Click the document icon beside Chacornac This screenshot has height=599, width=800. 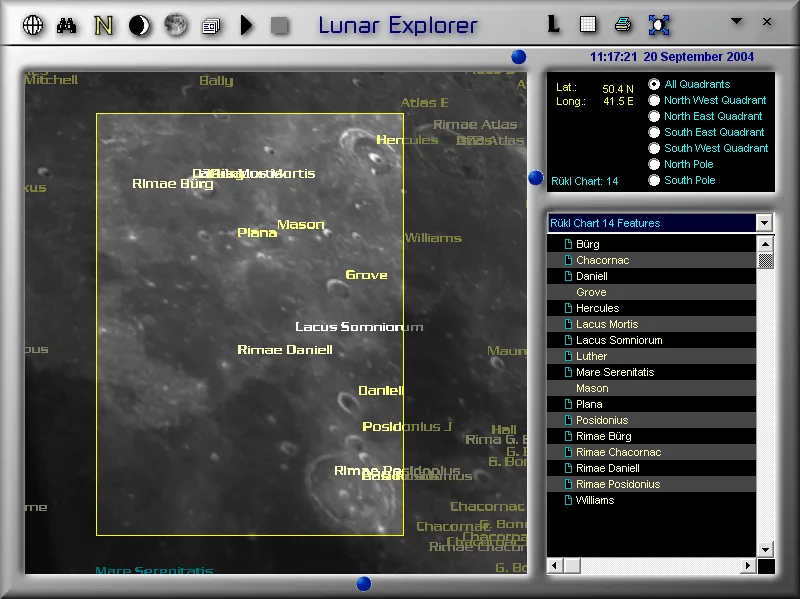click(x=568, y=260)
